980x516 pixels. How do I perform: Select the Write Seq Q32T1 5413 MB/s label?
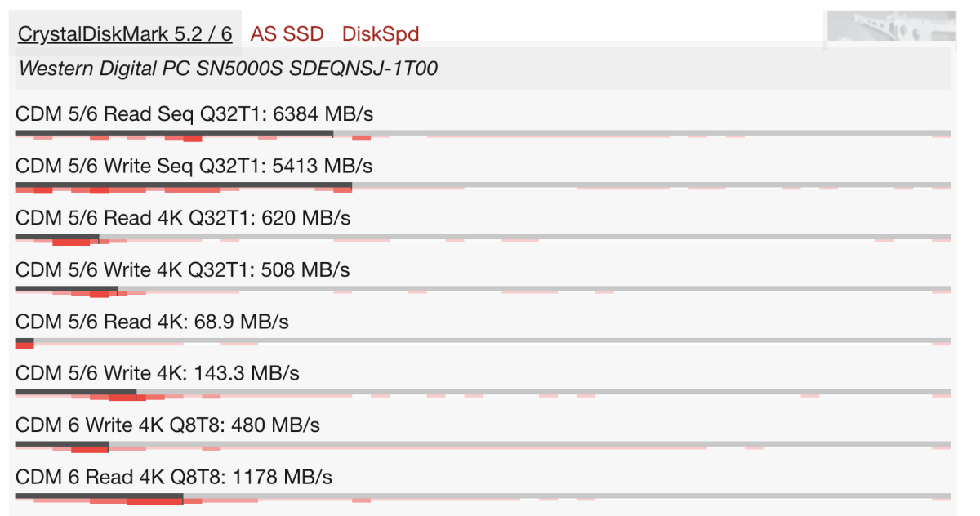point(194,167)
